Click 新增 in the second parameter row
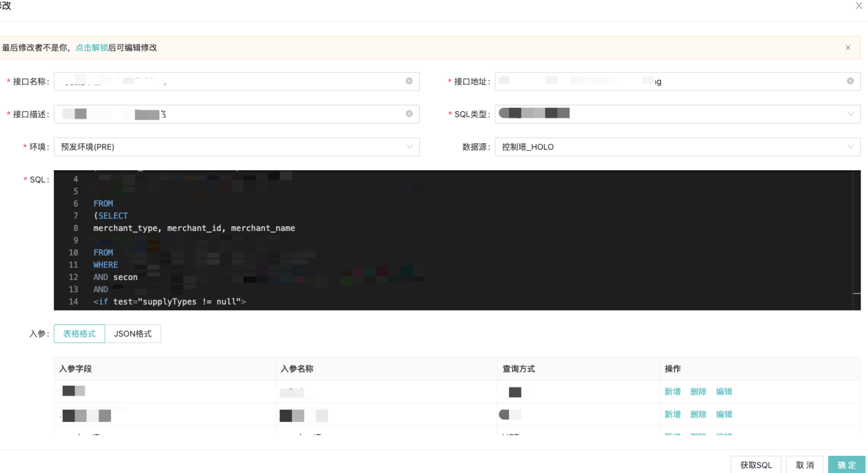 click(x=673, y=415)
